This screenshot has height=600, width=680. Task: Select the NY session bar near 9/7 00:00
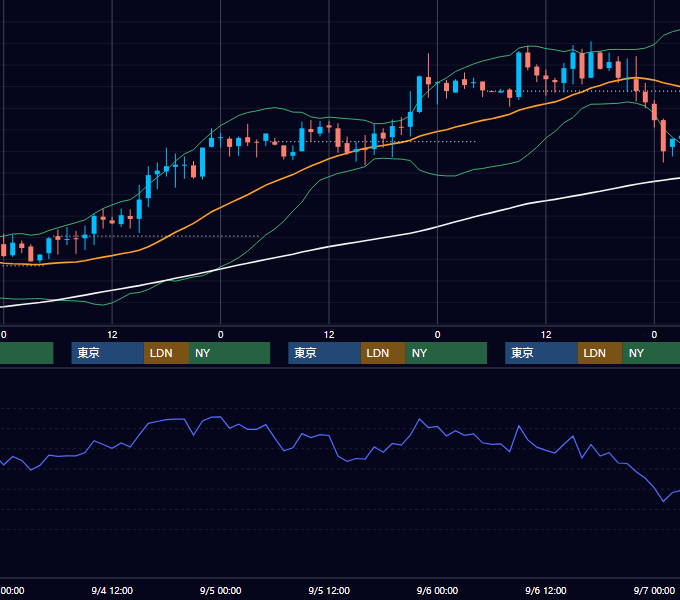651,353
